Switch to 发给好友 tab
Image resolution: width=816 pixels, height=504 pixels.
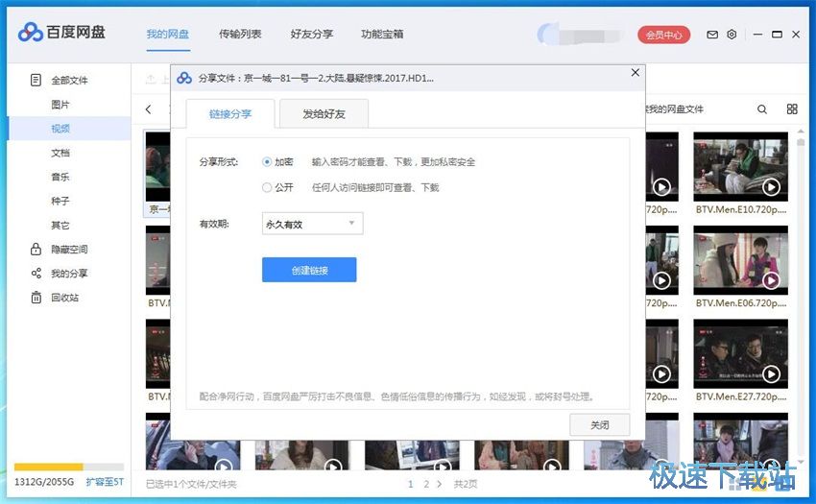point(324,114)
